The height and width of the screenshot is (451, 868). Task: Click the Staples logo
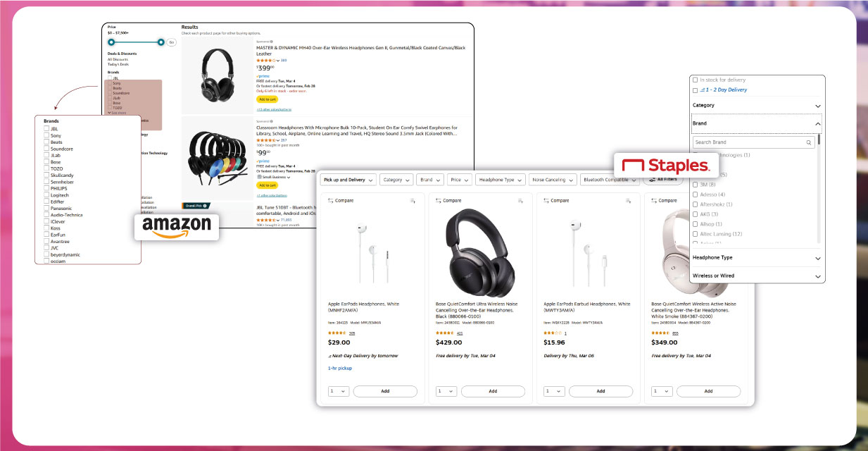click(x=666, y=166)
